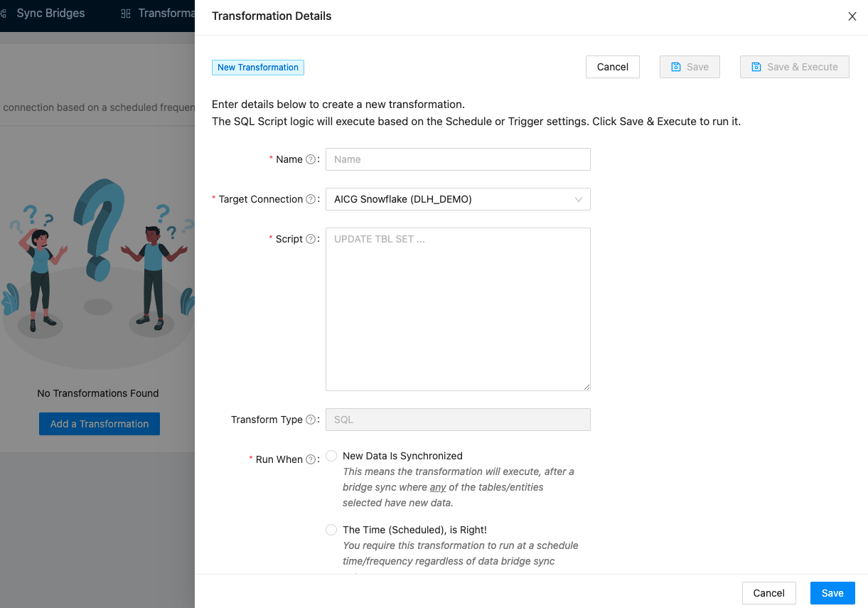Click Add a Transformation button

point(100,424)
